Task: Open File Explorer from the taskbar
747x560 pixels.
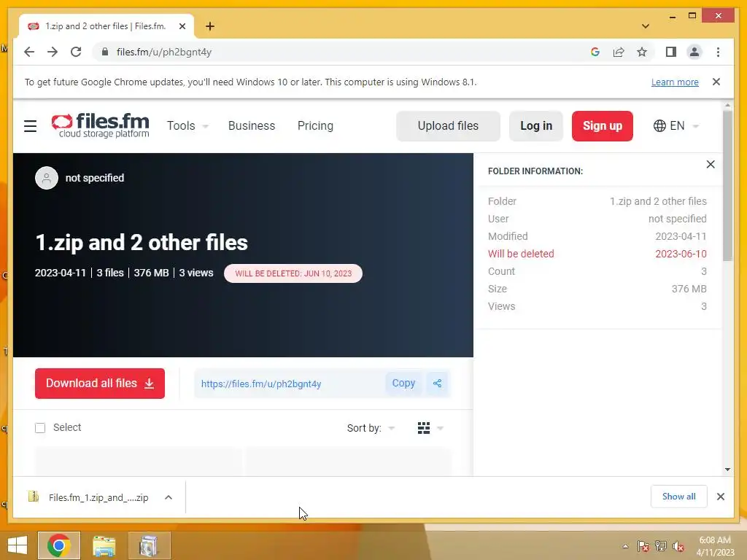Action: click(104, 545)
